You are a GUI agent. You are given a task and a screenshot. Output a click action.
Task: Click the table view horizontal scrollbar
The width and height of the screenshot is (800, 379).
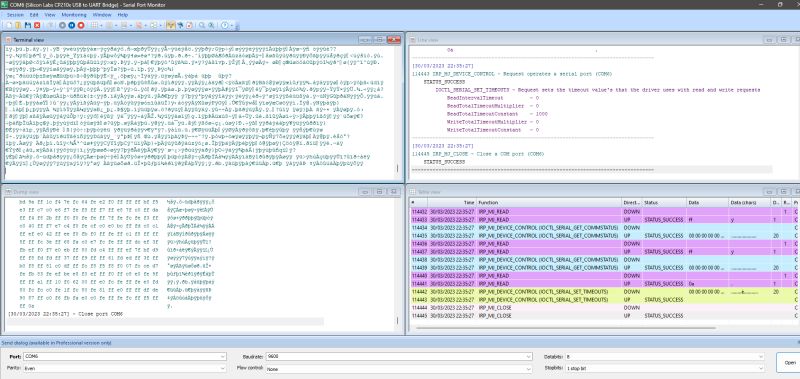pyautogui.click(x=566, y=328)
